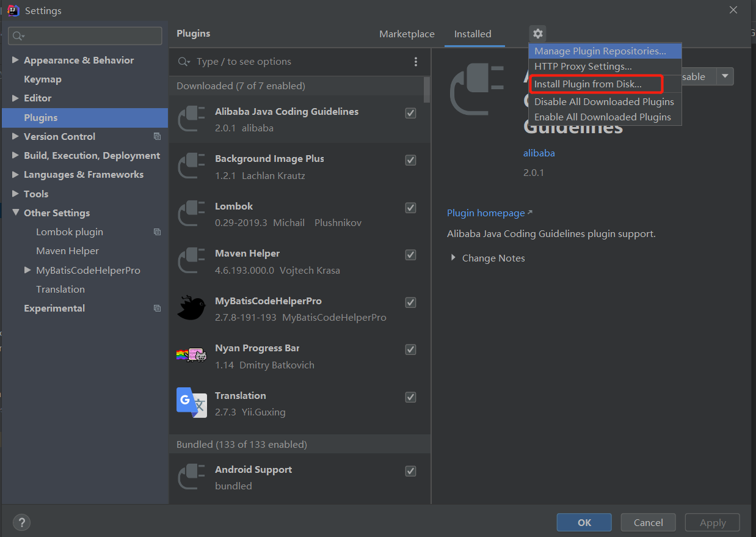Expand the Appearance & Behavior section
Image resolution: width=756 pixels, height=537 pixels.
pos(15,60)
